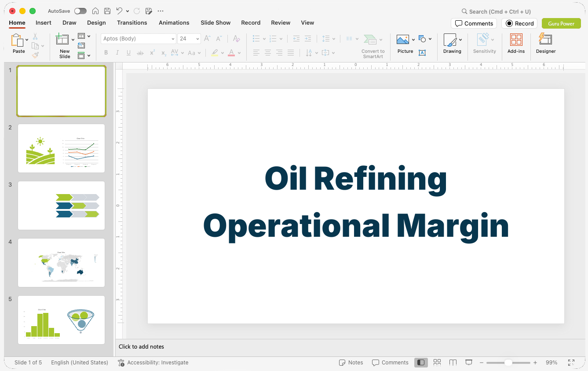Viewport: 588px width, 371px height.
Task: Open the Animations tab
Action: (x=174, y=23)
